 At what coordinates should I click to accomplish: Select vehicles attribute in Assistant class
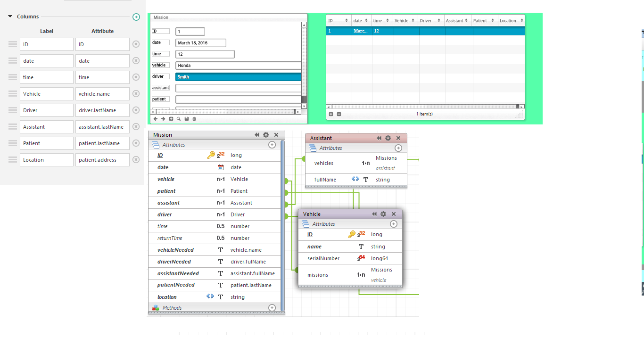click(x=356, y=163)
